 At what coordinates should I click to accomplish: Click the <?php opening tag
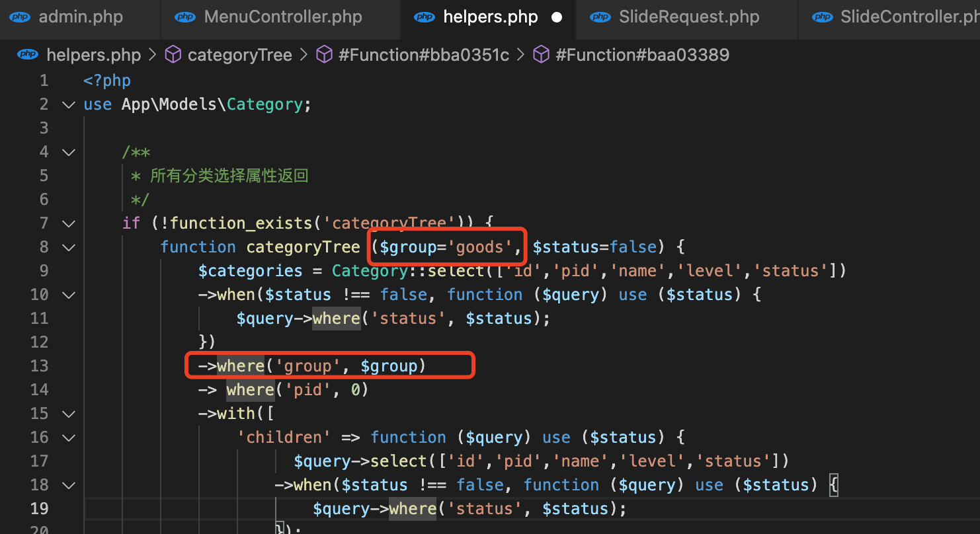(x=107, y=81)
